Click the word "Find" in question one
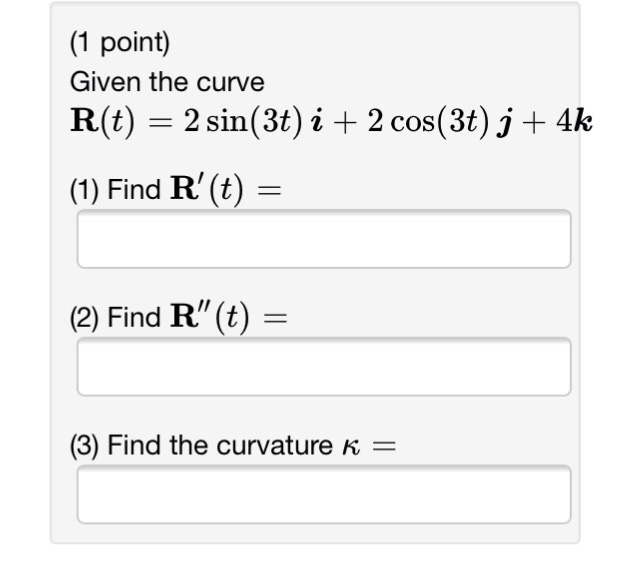 [127, 190]
